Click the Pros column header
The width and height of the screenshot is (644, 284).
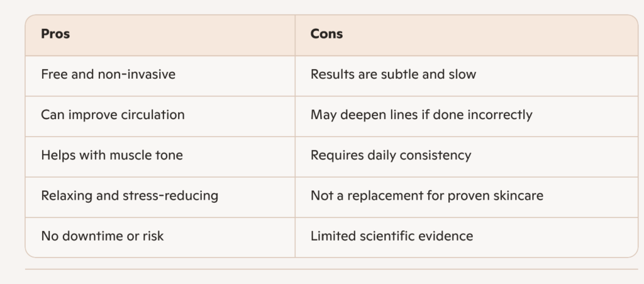55,35
